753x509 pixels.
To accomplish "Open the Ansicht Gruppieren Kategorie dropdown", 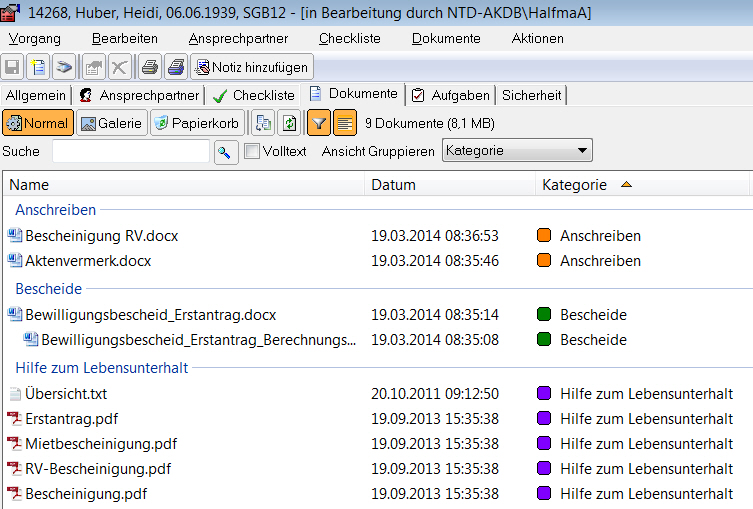I will [x=517, y=151].
